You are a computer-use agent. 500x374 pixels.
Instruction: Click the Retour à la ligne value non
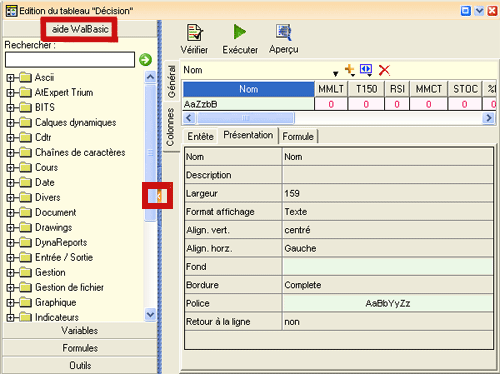click(x=388, y=322)
